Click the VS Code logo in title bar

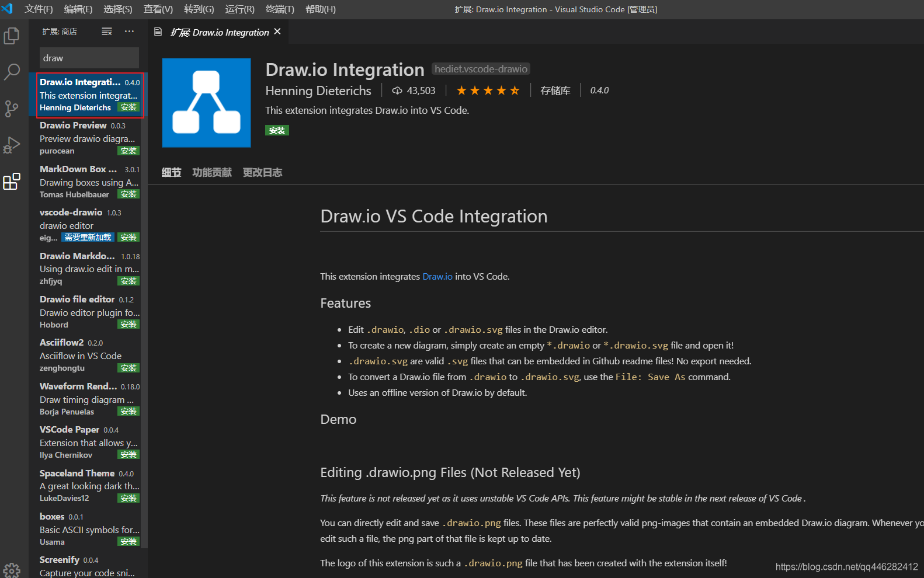click(x=8, y=9)
